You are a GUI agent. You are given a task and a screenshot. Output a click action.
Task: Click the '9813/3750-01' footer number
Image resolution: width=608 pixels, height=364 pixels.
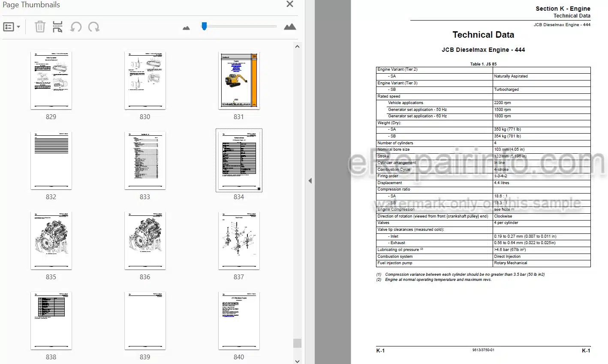pos(483,350)
